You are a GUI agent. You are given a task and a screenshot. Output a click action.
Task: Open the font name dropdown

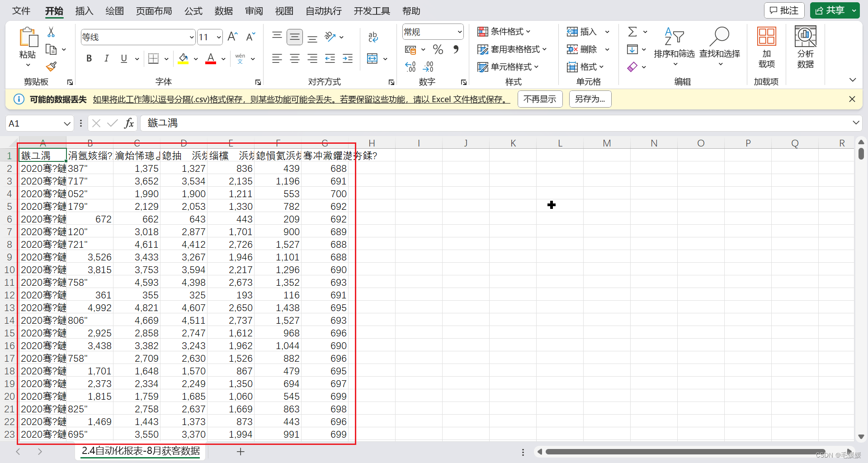point(192,37)
